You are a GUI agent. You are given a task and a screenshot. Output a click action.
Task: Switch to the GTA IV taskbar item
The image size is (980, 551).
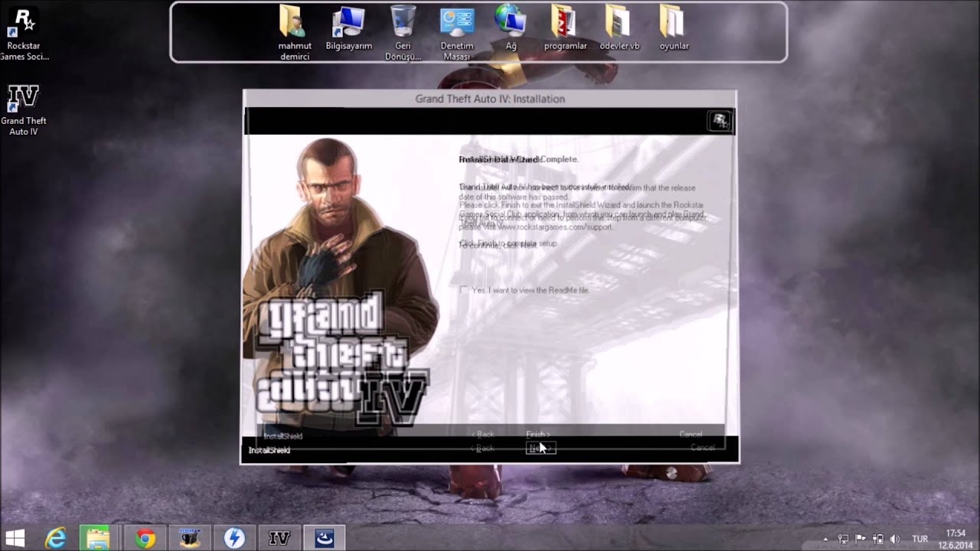click(x=279, y=538)
